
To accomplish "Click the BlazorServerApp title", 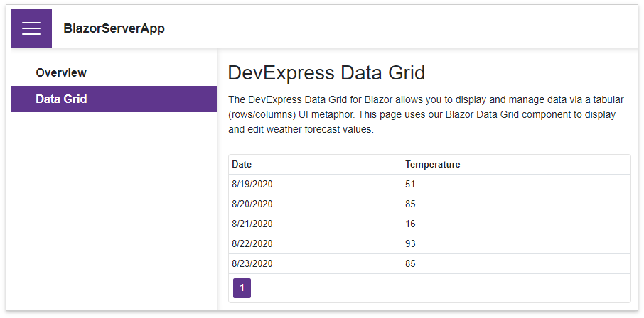I will (114, 28).
